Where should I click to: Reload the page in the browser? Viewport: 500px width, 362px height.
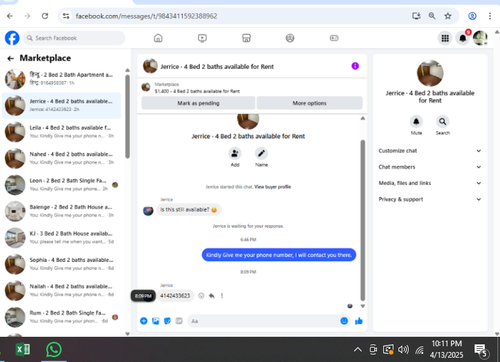coord(45,16)
